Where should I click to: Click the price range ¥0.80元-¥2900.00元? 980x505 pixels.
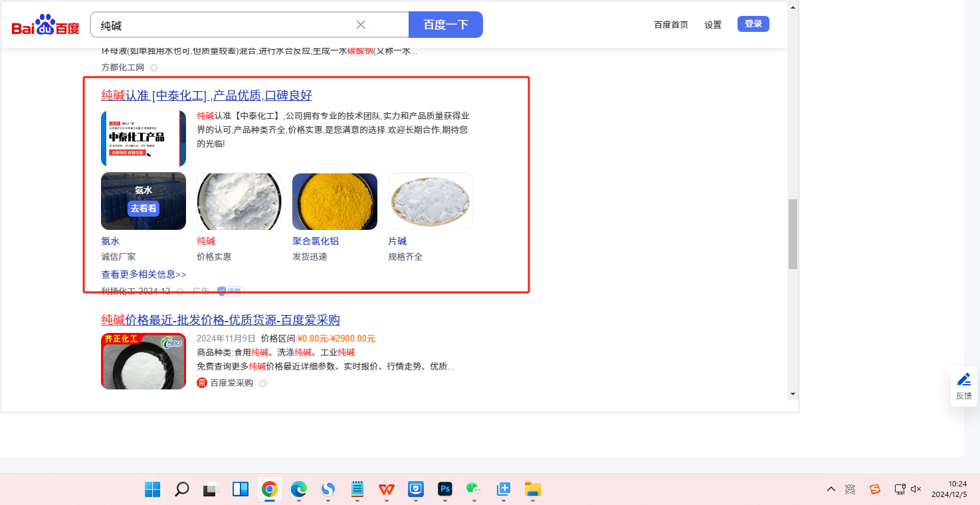[x=336, y=338]
